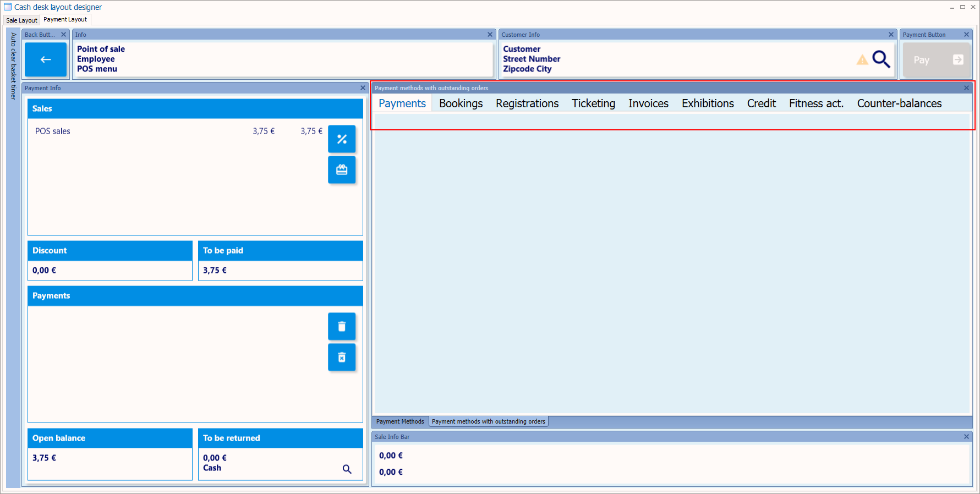Switch to the bottom Payment Methods tab
Viewport: 980px width, 494px height.
click(x=400, y=421)
